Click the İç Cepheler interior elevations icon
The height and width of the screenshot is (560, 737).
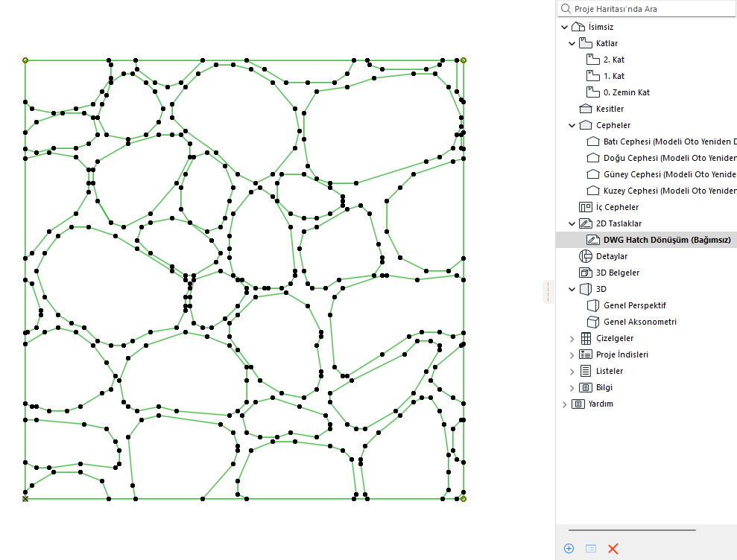click(585, 207)
